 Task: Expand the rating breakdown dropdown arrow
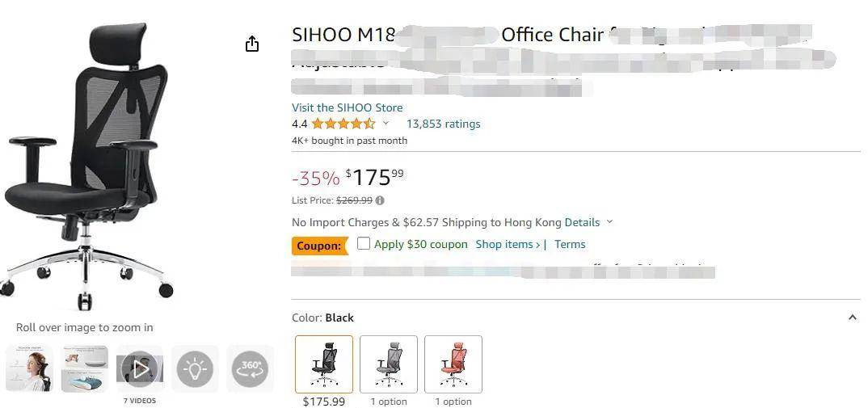point(386,124)
